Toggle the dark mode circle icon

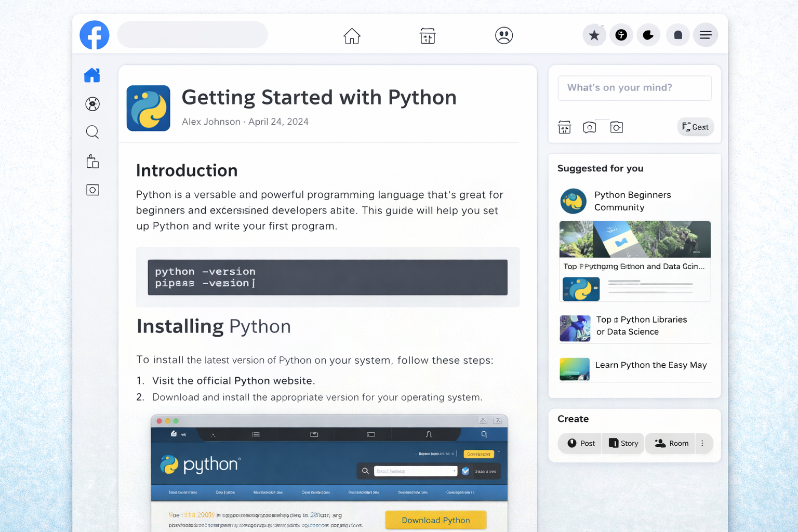(x=648, y=35)
